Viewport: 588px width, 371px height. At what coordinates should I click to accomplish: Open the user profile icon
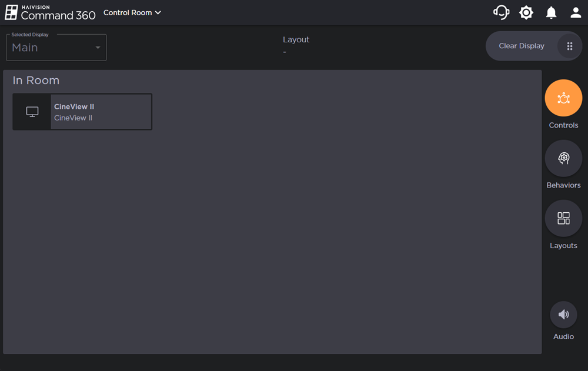(576, 12)
